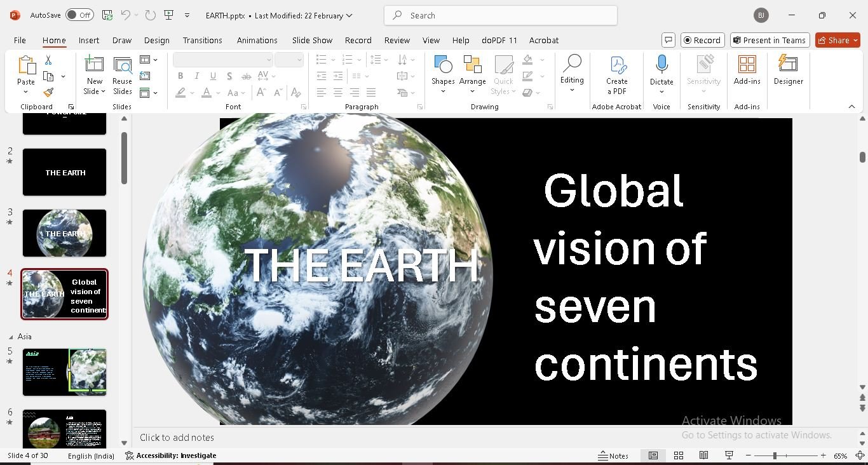Toggle the AutoSave switch

click(79, 15)
